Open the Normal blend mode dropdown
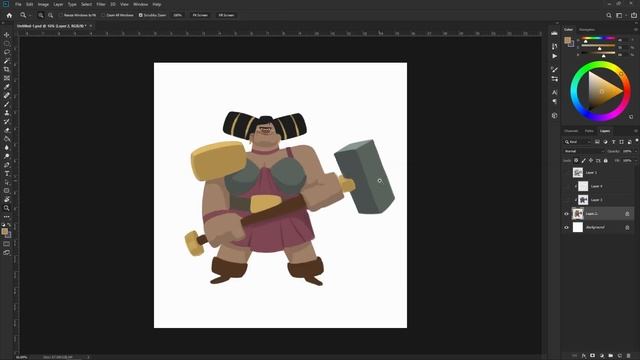Viewport: 640px width, 360px height. [x=583, y=151]
